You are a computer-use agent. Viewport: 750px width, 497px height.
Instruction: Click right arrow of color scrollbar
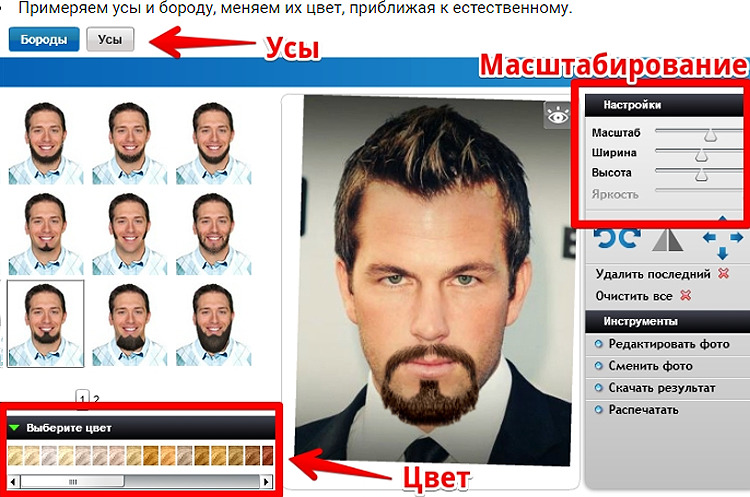[266, 482]
